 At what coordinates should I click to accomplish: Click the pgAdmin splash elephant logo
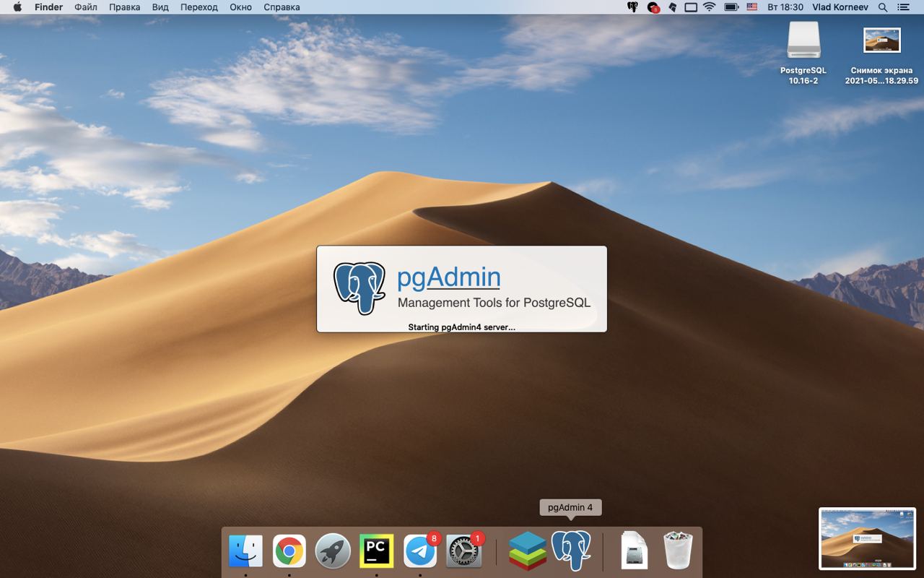[x=359, y=288]
